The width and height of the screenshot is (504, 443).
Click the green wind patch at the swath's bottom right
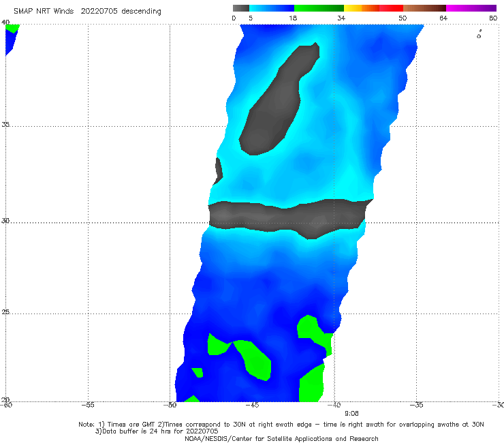tap(312, 384)
